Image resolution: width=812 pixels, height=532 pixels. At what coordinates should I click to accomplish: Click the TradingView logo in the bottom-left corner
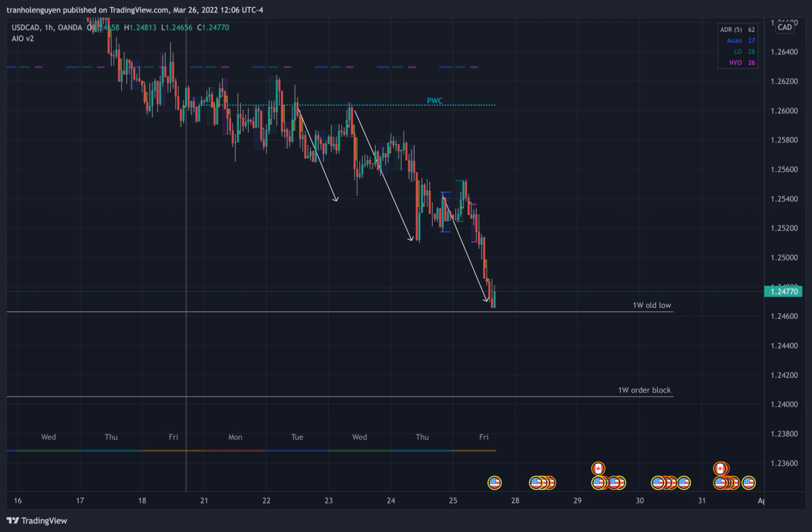point(36,521)
